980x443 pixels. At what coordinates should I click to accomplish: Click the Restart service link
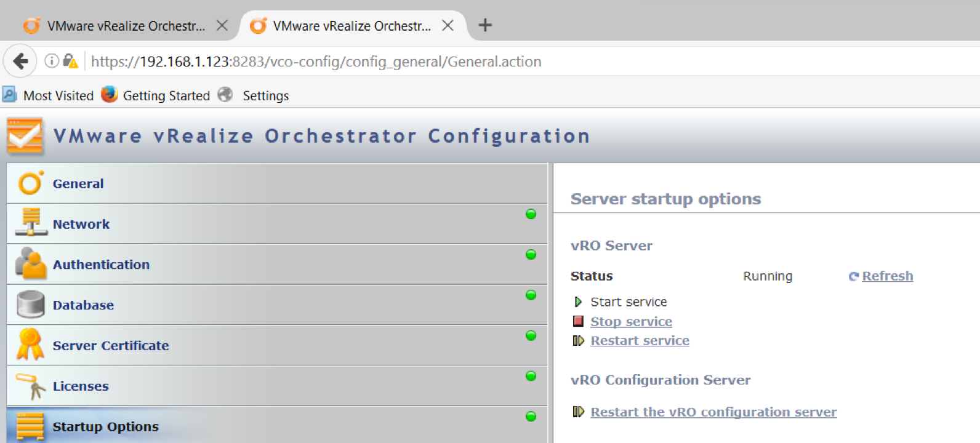[640, 340]
